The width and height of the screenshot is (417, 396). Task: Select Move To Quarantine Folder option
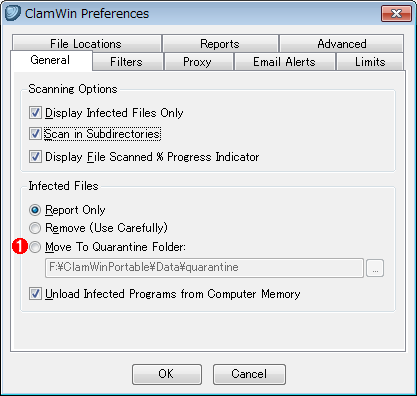pos(35,247)
